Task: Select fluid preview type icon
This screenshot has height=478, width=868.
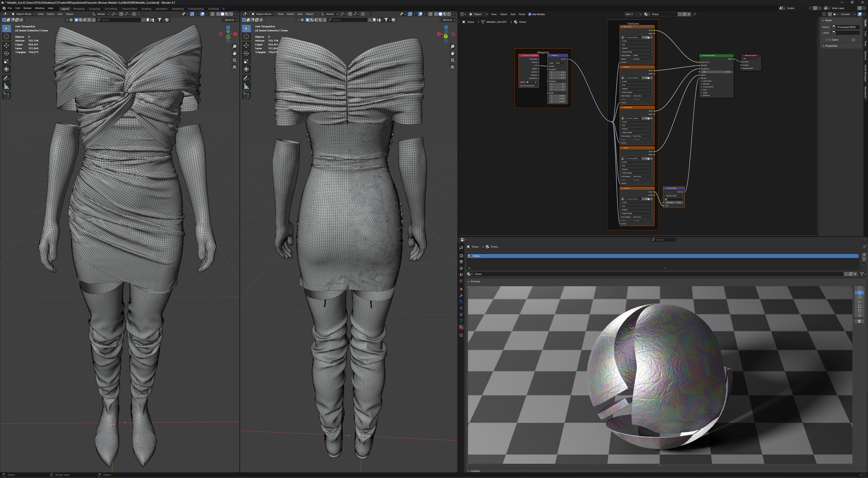Action: pyautogui.click(x=860, y=315)
